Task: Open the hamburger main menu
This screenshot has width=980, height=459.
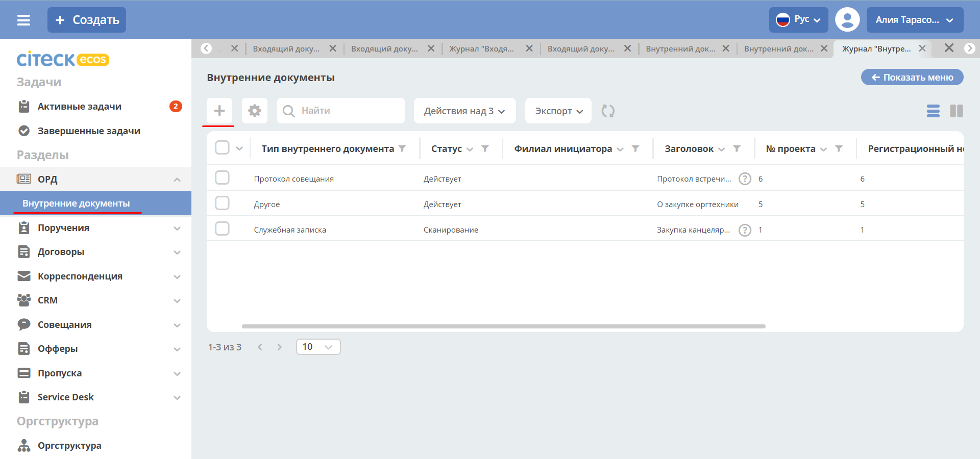Action: coord(23,20)
